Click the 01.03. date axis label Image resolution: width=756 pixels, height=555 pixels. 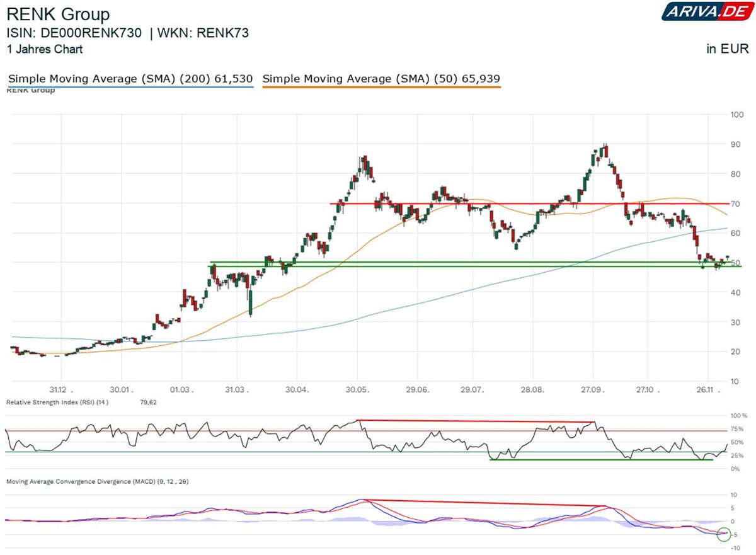pyautogui.click(x=181, y=390)
